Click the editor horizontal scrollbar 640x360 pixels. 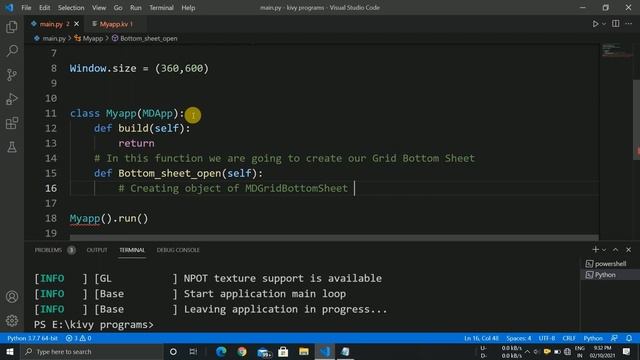click(x=334, y=238)
